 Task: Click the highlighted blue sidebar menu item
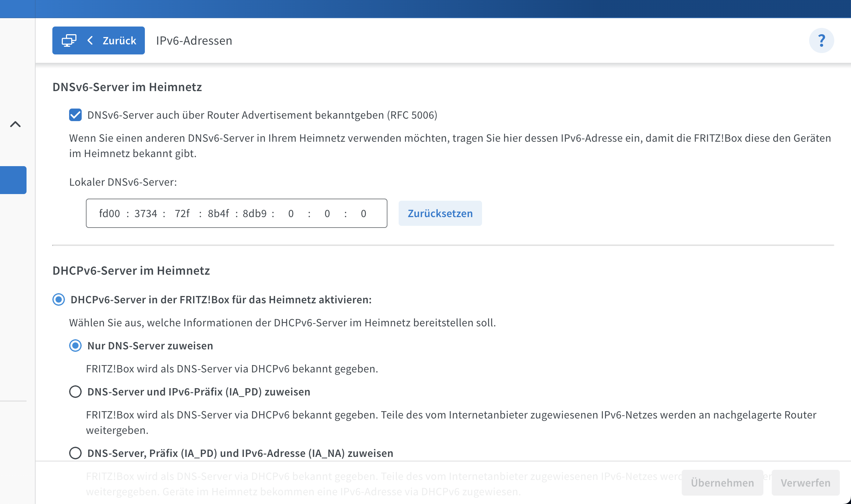tap(13, 180)
